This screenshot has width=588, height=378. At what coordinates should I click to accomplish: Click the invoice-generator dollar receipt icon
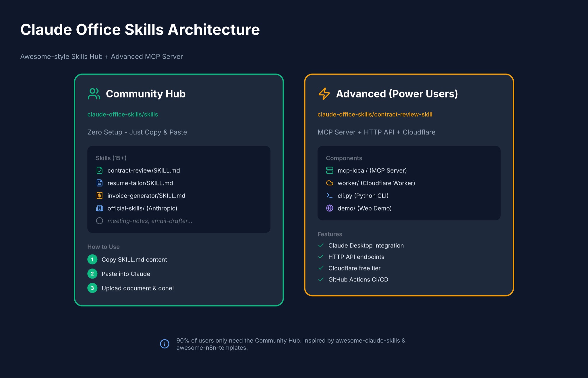[99, 196]
